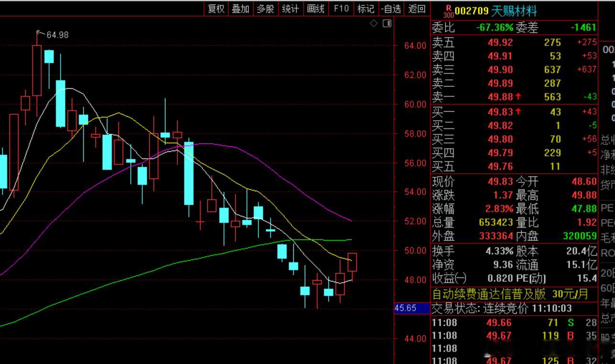The height and width of the screenshot is (364, 615).
Task: Click the 现价 value 49.83
Action: click(500, 182)
